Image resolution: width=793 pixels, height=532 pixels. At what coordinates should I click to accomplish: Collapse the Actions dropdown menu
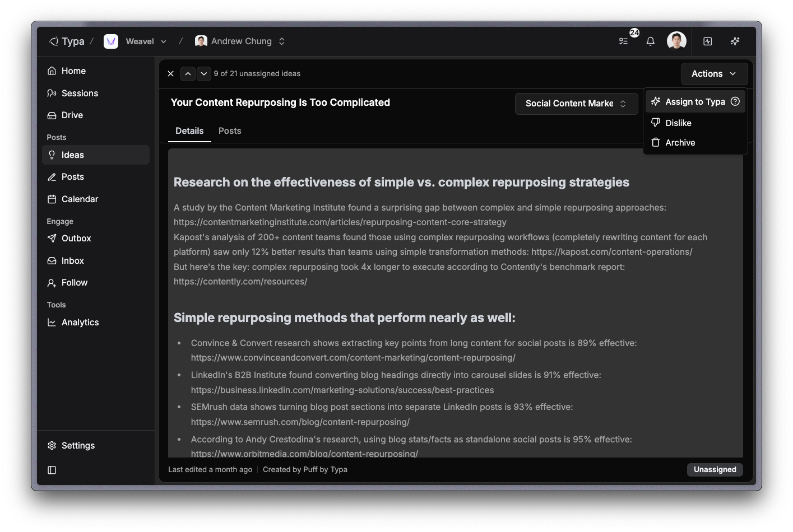(714, 74)
